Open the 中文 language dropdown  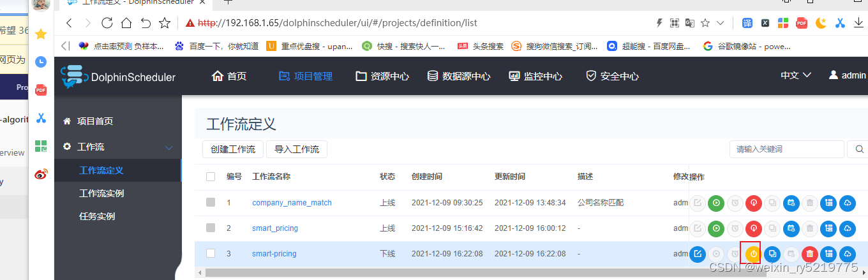796,75
